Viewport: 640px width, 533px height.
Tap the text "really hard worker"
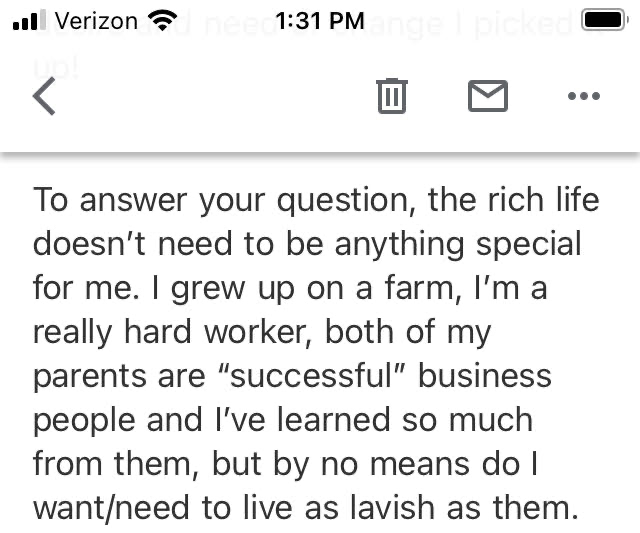tap(170, 333)
